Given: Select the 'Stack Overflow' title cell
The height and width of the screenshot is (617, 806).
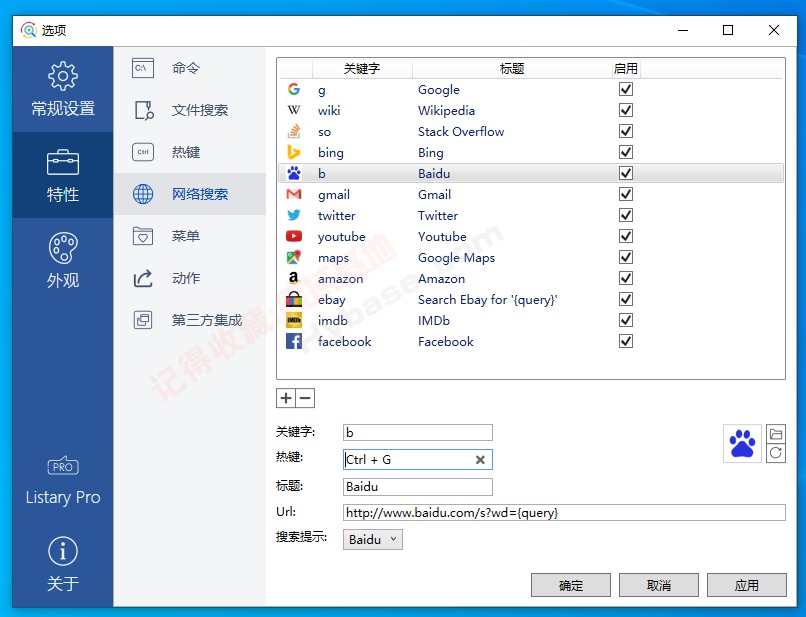Looking at the screenshot, I should [x=461, y=132].
